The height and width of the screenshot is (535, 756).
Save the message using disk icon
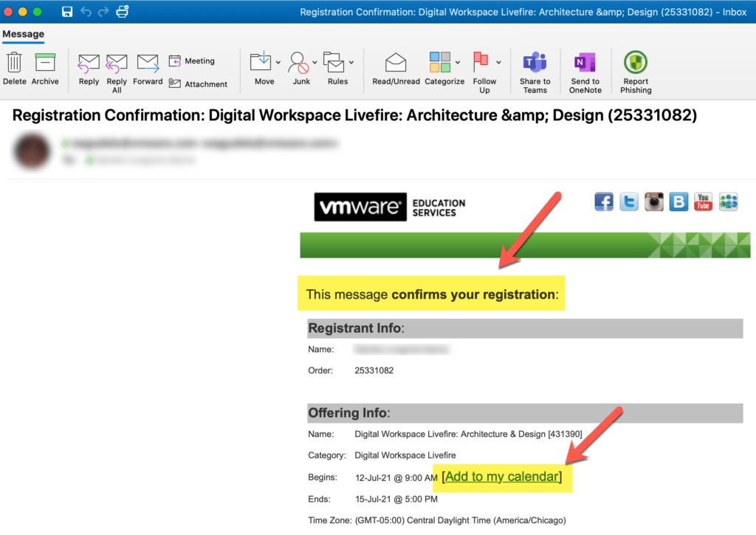[67, 12]
